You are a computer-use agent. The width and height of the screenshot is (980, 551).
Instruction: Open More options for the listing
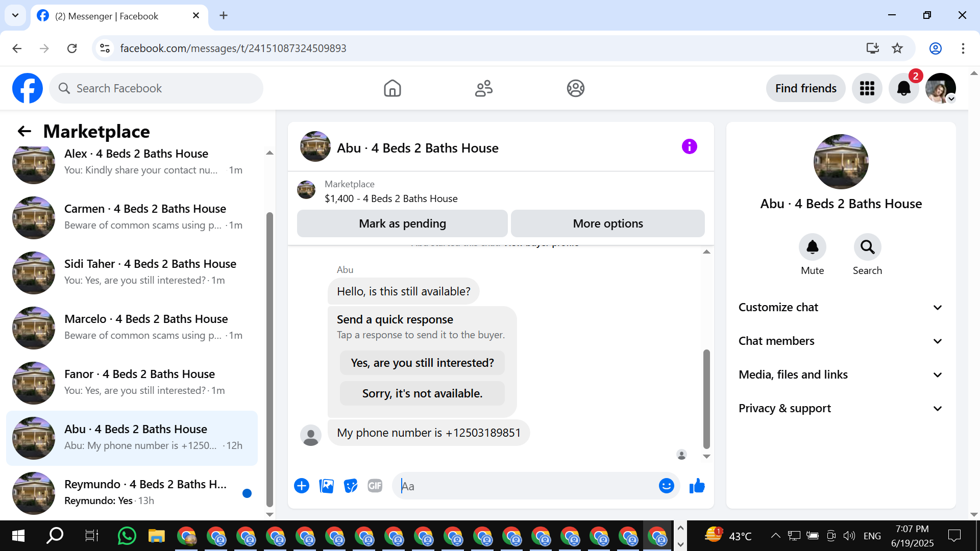click(608, 223)
